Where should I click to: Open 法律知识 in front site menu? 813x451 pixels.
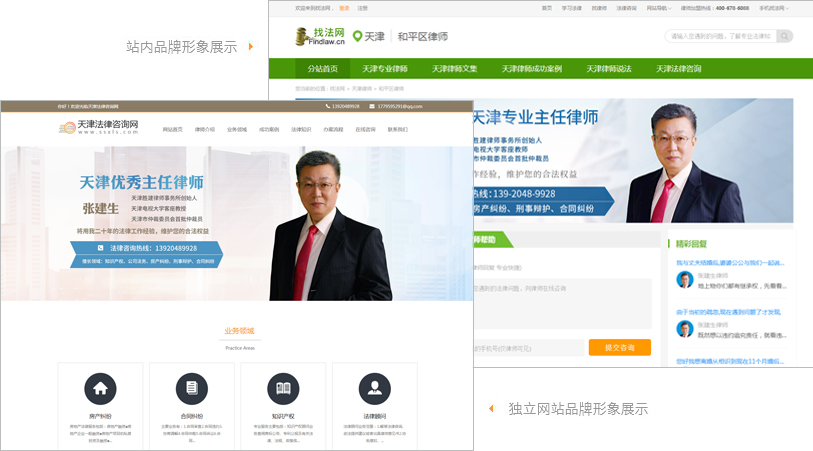point(301,130)
